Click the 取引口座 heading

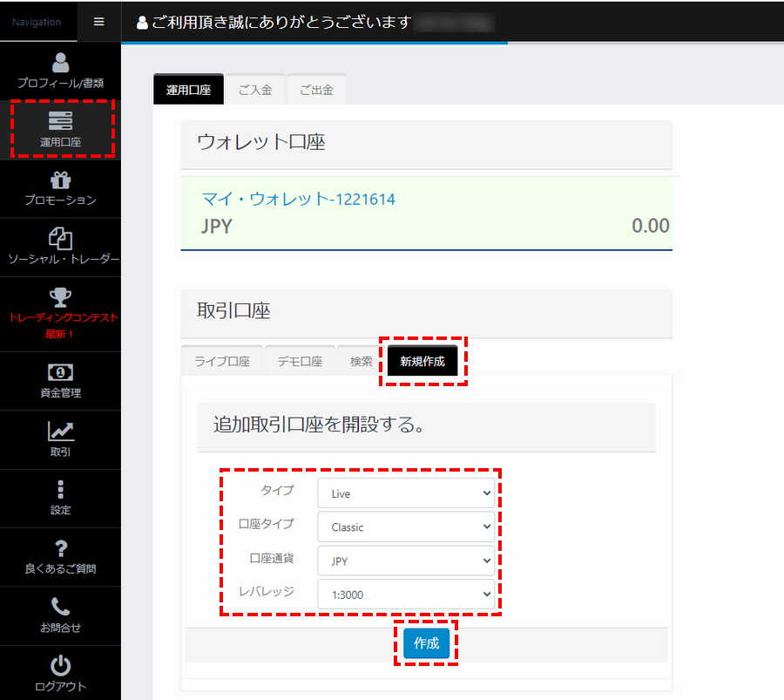tap(233, 310)
